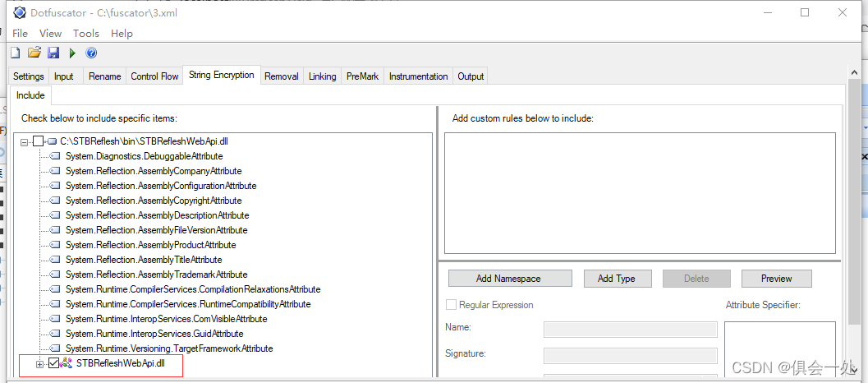The height and width of the screenshot is (383, 868).
Task: Click the tag icon beside AssemblyDescriptionAttribute
Action: pos(56,215)
